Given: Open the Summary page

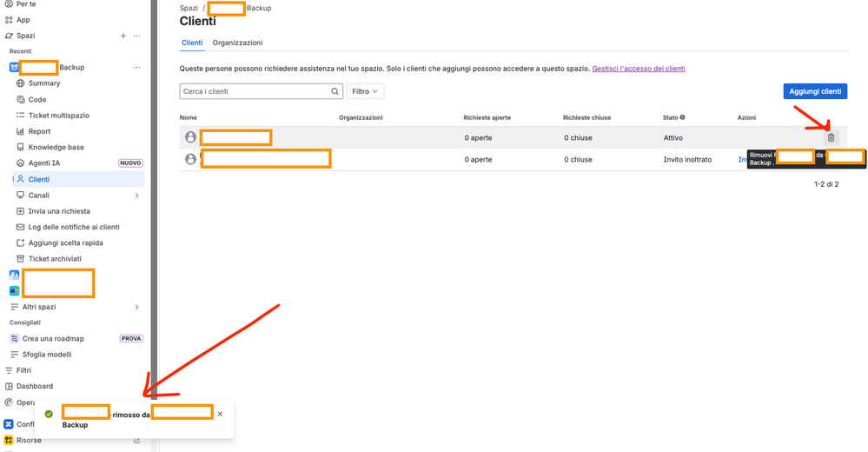Looking at the screenshot, I should pos(44,83).
